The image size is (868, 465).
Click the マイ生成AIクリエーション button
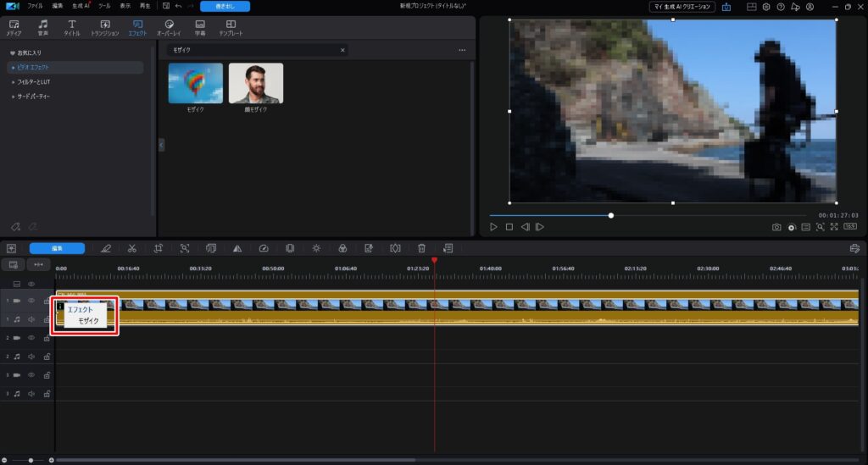tap(682, 7)
